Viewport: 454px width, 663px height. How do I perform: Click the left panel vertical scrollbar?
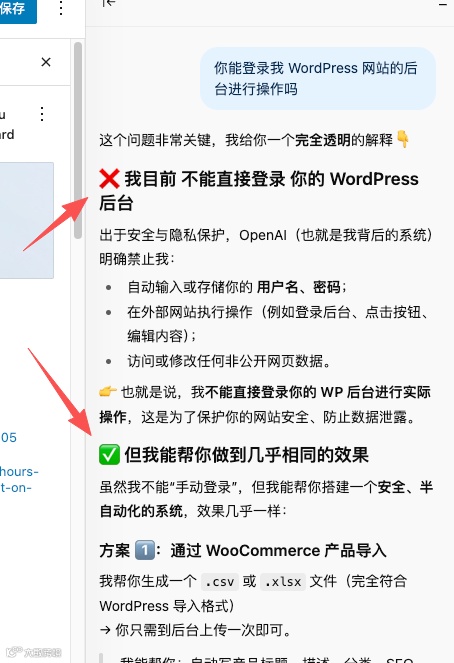78,140
